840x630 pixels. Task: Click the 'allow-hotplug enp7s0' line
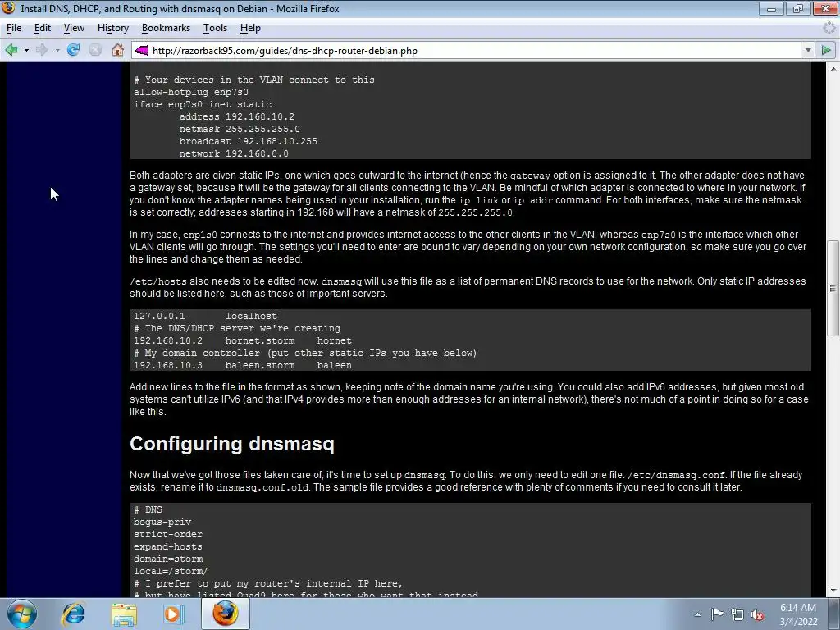tap(190, 92)
